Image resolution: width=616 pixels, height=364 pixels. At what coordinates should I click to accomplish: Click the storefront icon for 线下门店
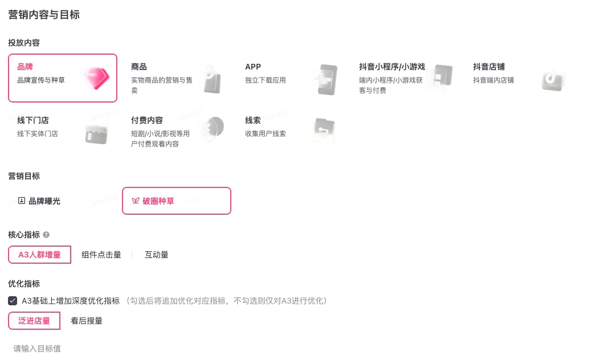(x=96, y=133)
